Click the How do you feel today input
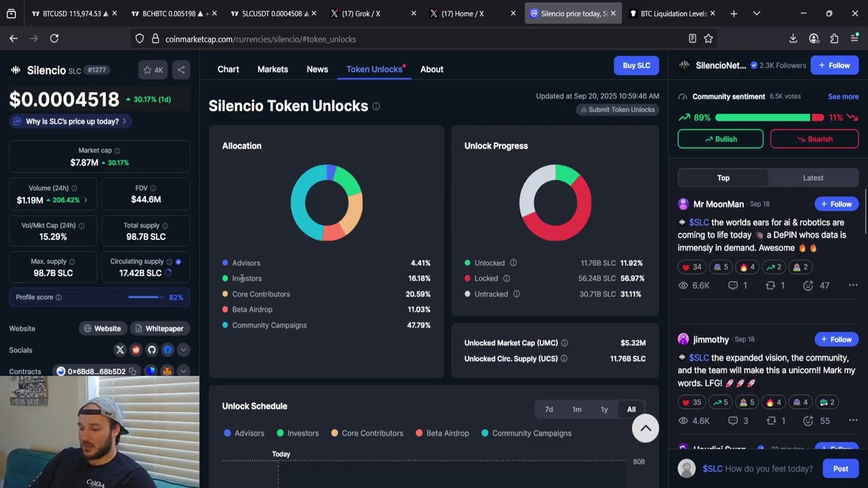868x488 pixels. [758, 468]
